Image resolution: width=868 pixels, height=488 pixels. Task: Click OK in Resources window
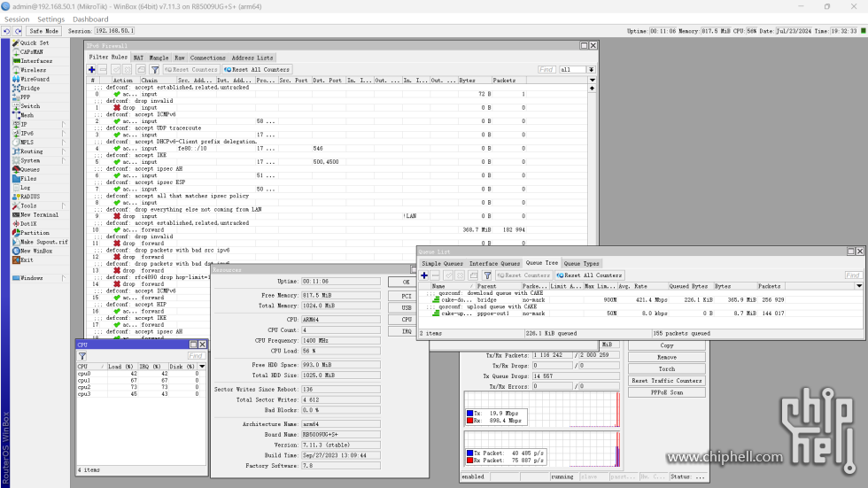pyautogui.click(x=407, y=283)
